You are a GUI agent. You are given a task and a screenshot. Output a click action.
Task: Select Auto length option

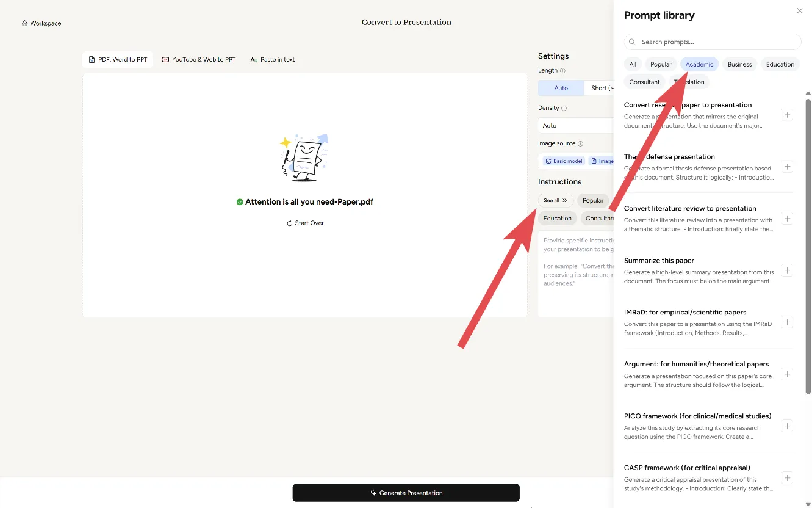(x=561, y=88)
